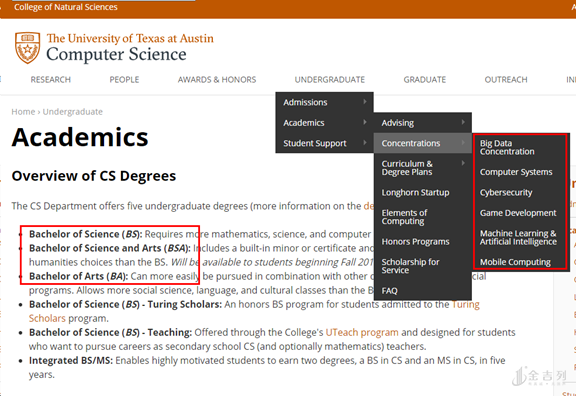Viewport: 576px width, 396px height.
Task: Expand the Student Support submenu arrow
Action: click(365, 143)
